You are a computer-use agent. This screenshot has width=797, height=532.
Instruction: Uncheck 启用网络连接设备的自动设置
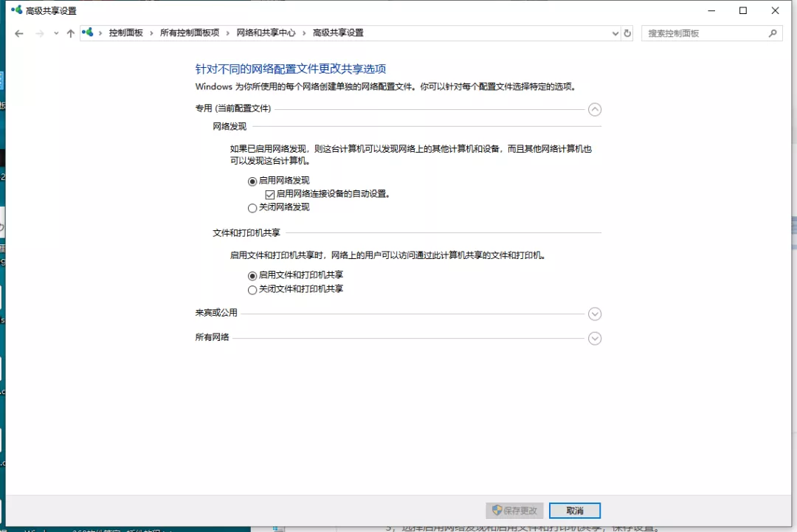271,194
